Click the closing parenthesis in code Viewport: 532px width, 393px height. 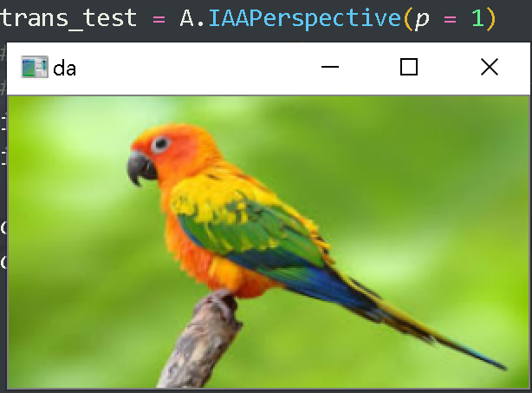pyautogui.click(x=491, y=19)
